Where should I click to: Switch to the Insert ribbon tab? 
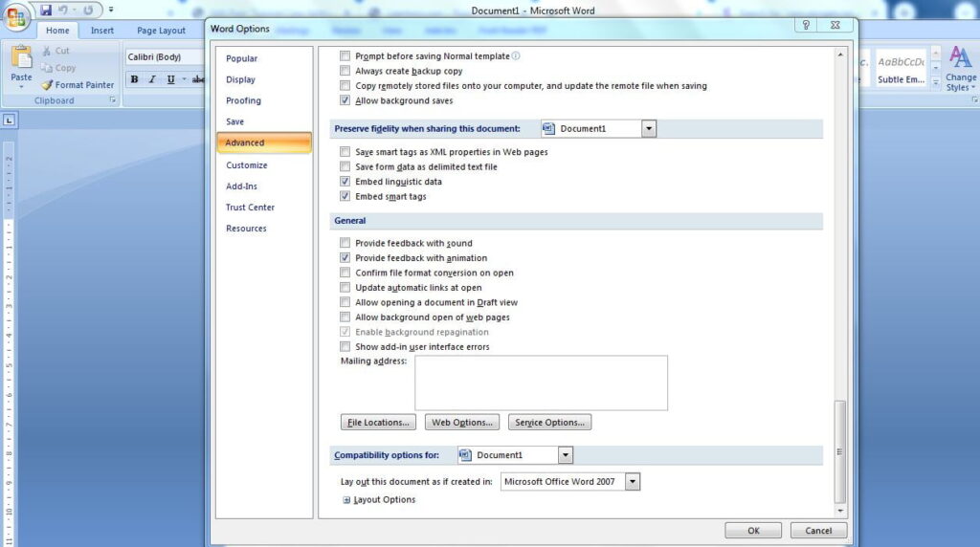coord(101,30)
